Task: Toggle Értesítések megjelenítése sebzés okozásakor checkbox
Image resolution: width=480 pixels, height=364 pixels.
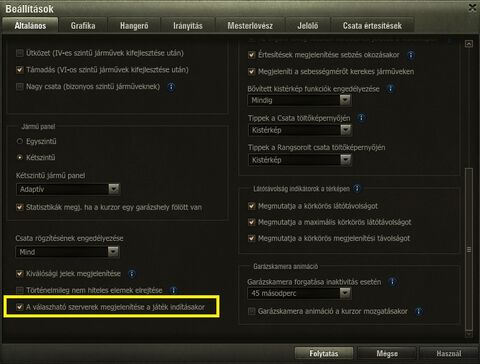Action: tap(252, 55)
